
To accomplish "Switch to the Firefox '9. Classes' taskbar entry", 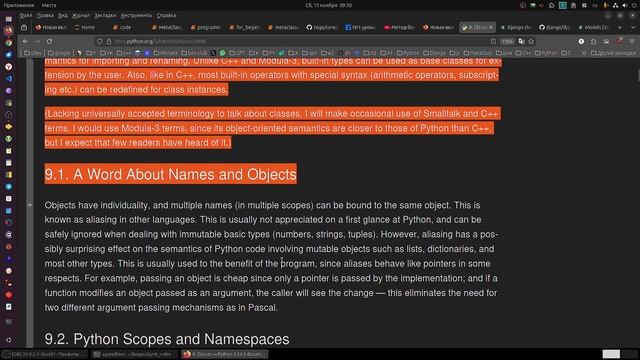I will [225, 354].
